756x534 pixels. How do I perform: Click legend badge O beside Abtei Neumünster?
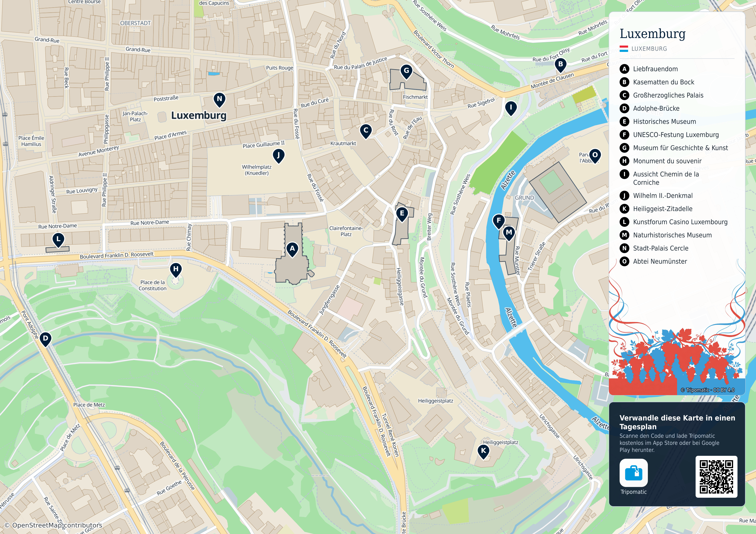tap(624, 261)
